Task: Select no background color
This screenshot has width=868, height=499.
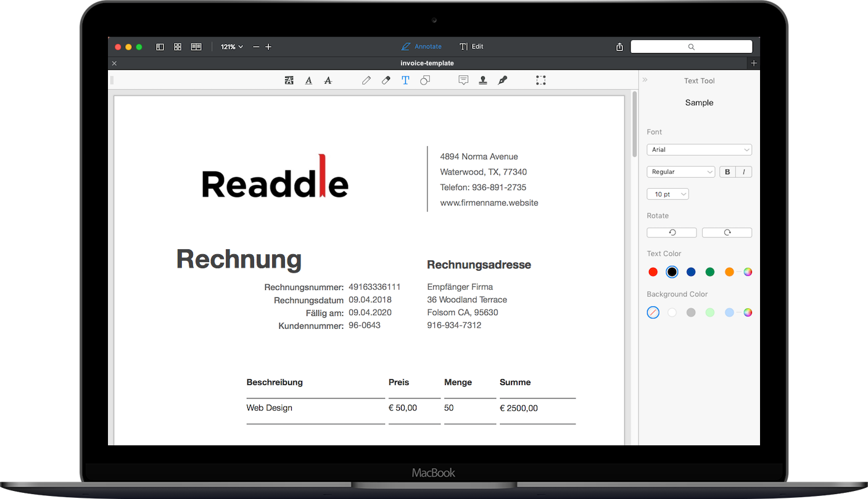Action: tap(653, 313)
